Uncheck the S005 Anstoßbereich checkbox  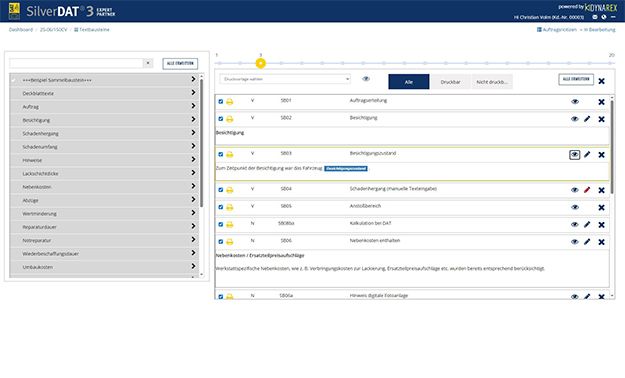point(221,207)
